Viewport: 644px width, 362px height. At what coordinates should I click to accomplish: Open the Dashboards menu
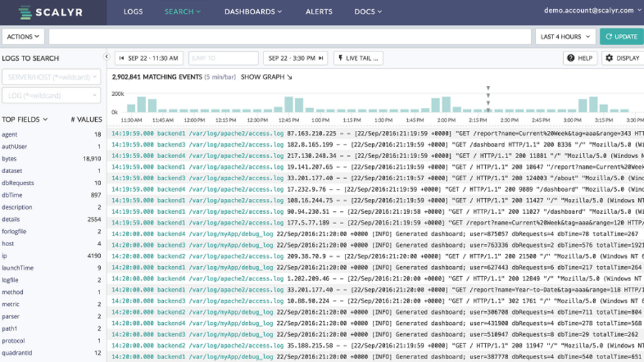253,11
